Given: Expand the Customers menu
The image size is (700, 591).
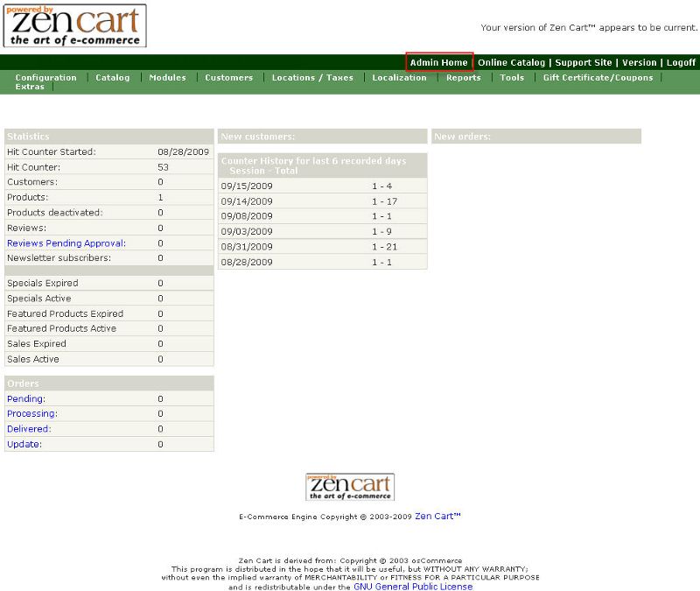Looking at the screenshot, I should 228,78.
